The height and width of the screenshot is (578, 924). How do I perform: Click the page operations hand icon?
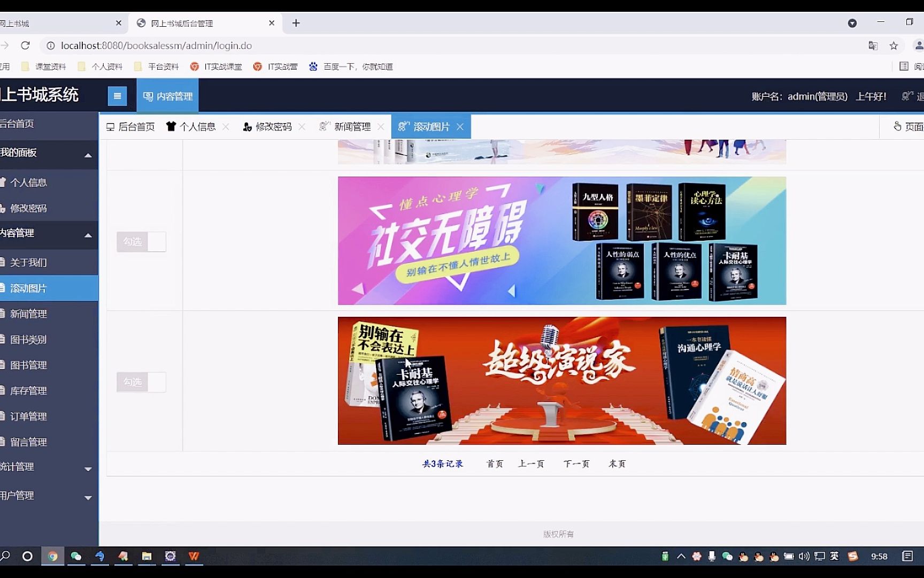tap(897, 126)
